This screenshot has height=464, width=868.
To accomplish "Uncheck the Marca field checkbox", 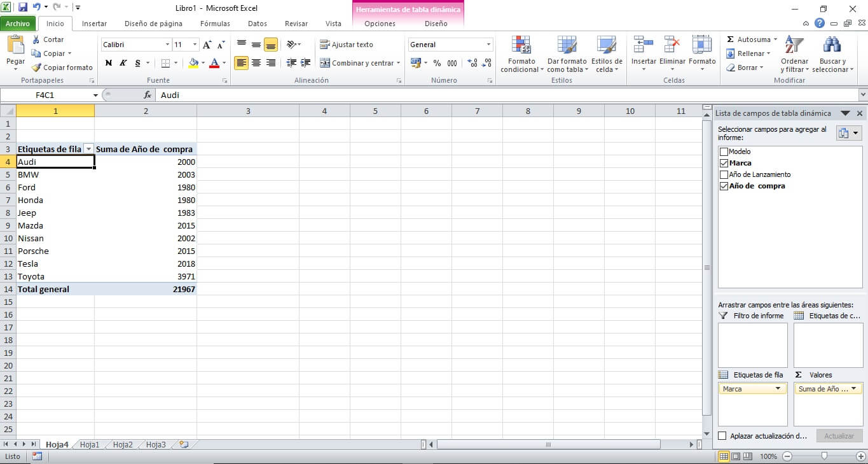I will pyautogui.click(x=724, y=163).
